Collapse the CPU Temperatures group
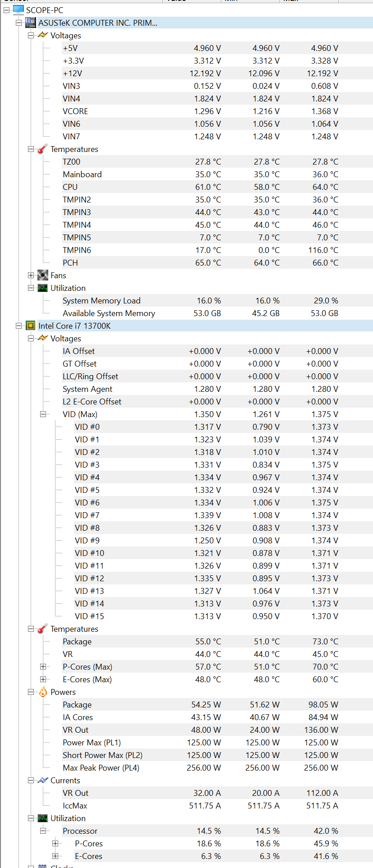The width and height of the screenshot is (373, 868). 31,629
